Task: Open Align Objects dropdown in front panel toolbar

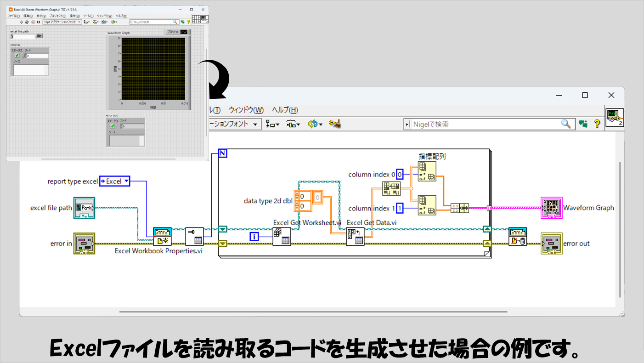Action: click(x=87, y=22)
